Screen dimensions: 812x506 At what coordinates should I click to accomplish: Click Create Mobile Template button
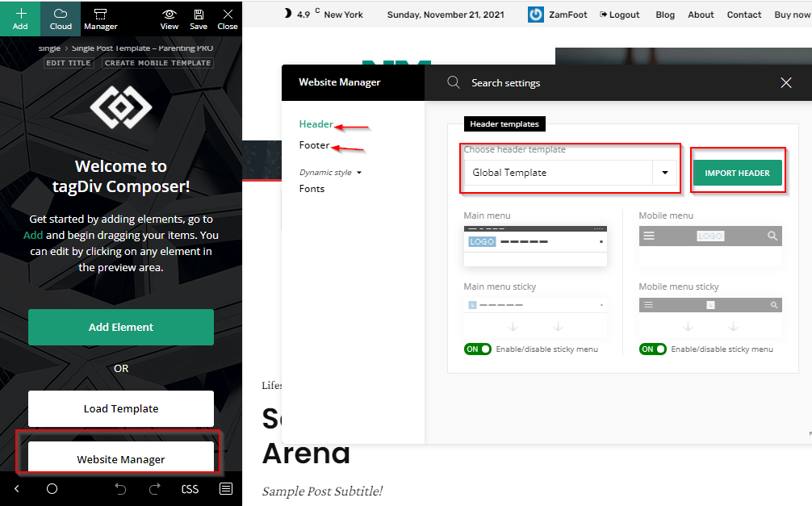158,63
